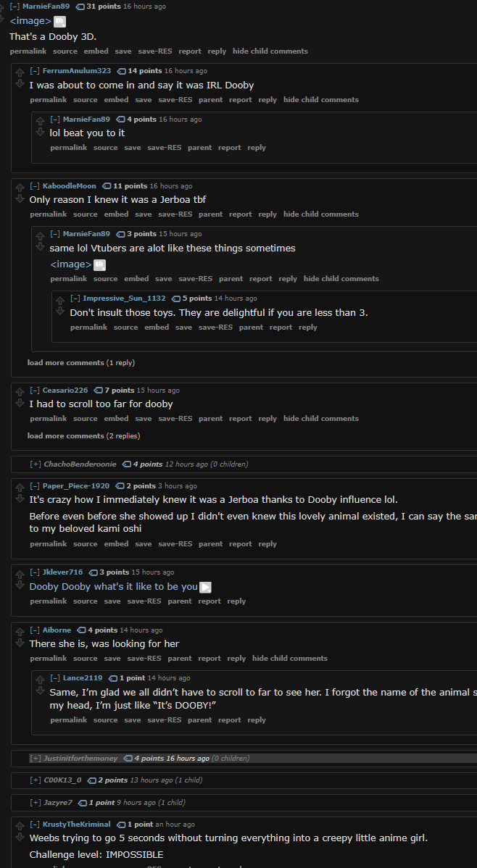Expand ChachoBenderoonie's collapsed comment

[36, 464]
